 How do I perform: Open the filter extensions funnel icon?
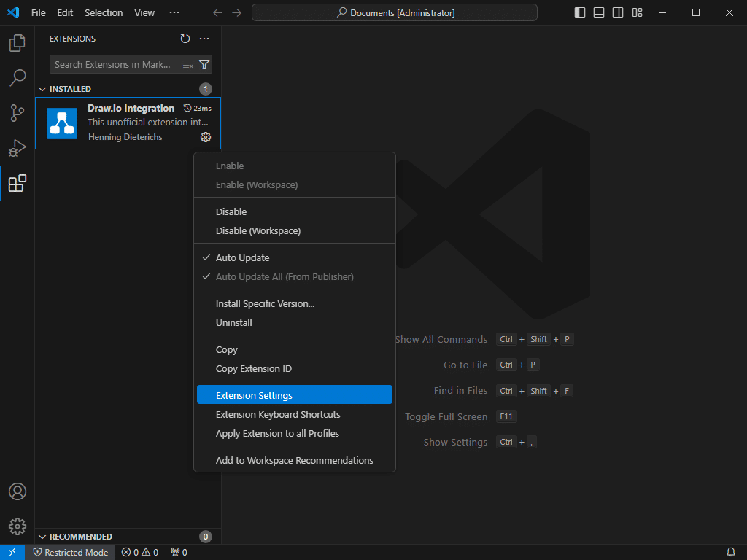(204, 64)
